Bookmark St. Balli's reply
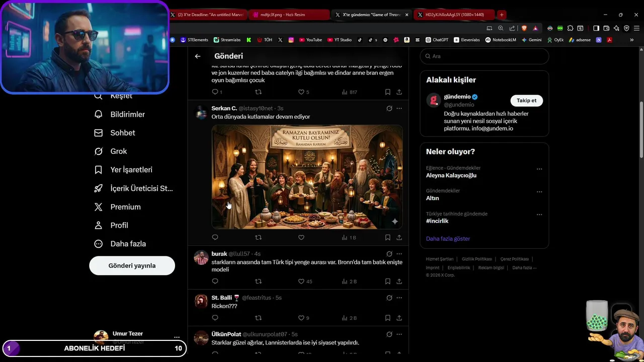 click(x=387, y=318)
